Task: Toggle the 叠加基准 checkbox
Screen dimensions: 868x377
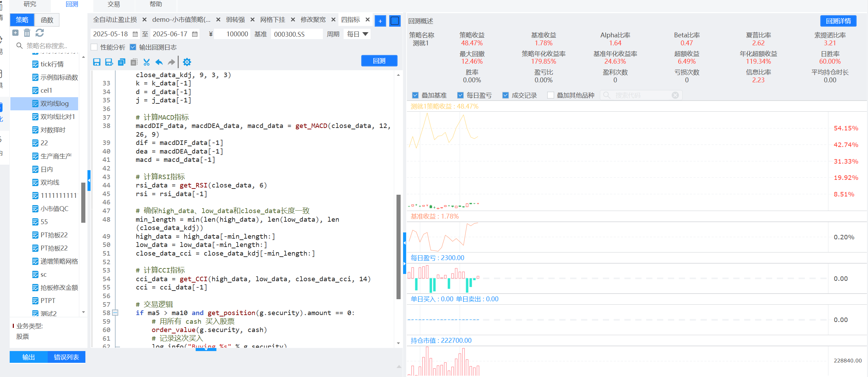Action: (x=416, y=95)
